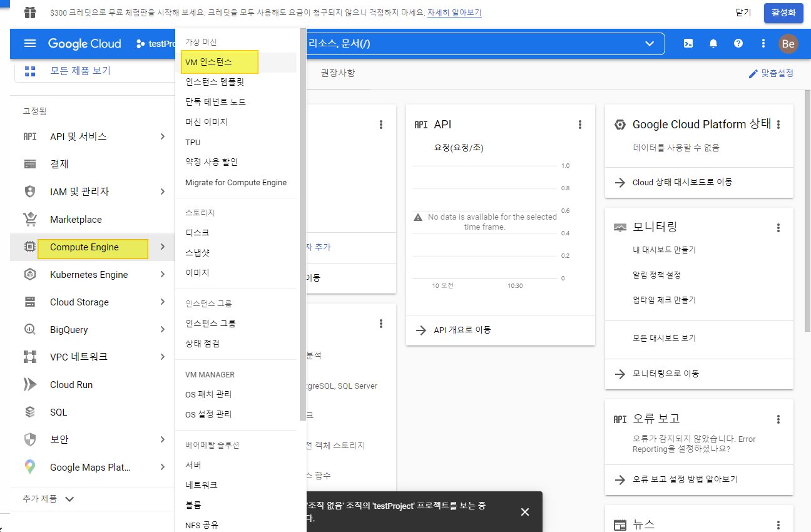Click the 결제 billing card icon

click(x=29, y=164)
